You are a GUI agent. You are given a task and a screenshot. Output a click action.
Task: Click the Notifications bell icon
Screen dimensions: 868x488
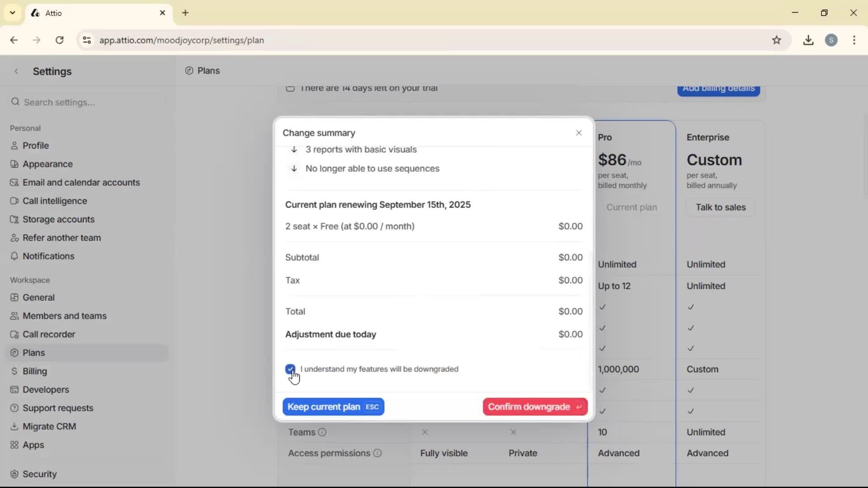point(14,256)
